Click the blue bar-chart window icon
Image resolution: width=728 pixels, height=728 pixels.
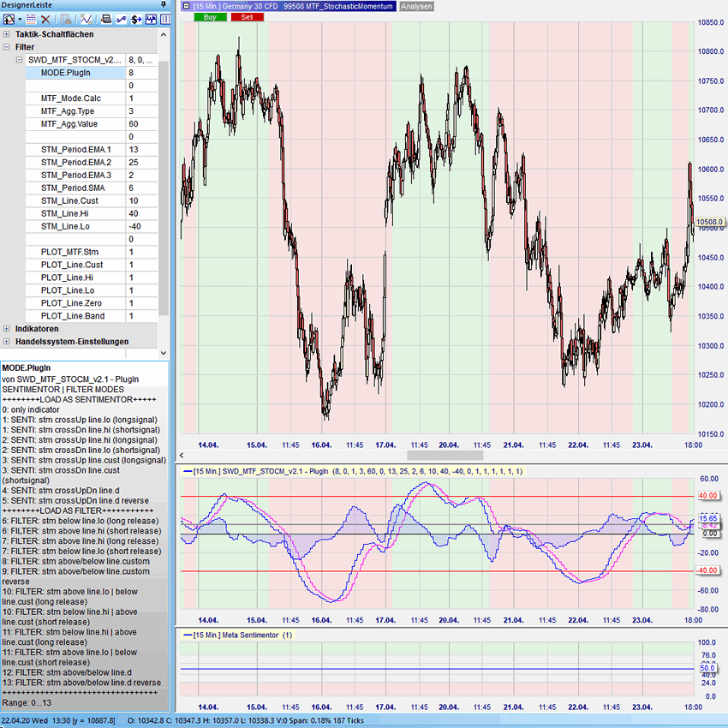(x=151, y=19)
